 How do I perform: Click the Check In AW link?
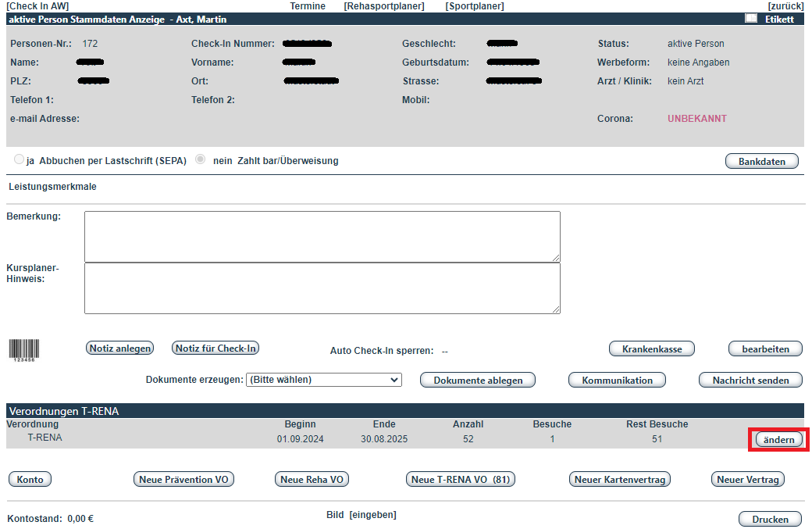[x=37, y=6]
